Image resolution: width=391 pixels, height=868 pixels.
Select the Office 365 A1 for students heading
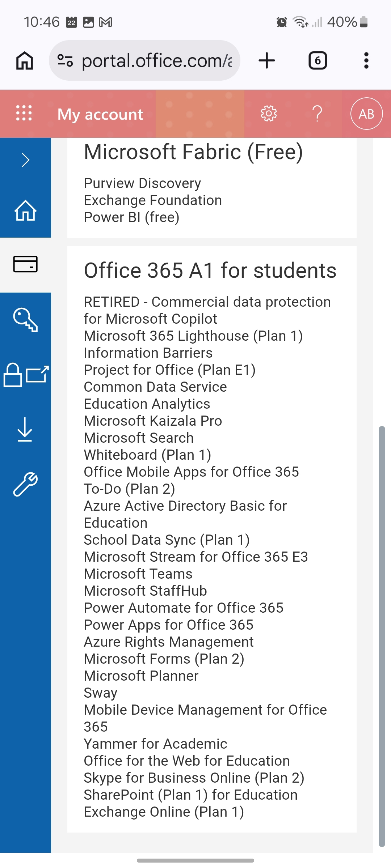click(x=210, y=271)
